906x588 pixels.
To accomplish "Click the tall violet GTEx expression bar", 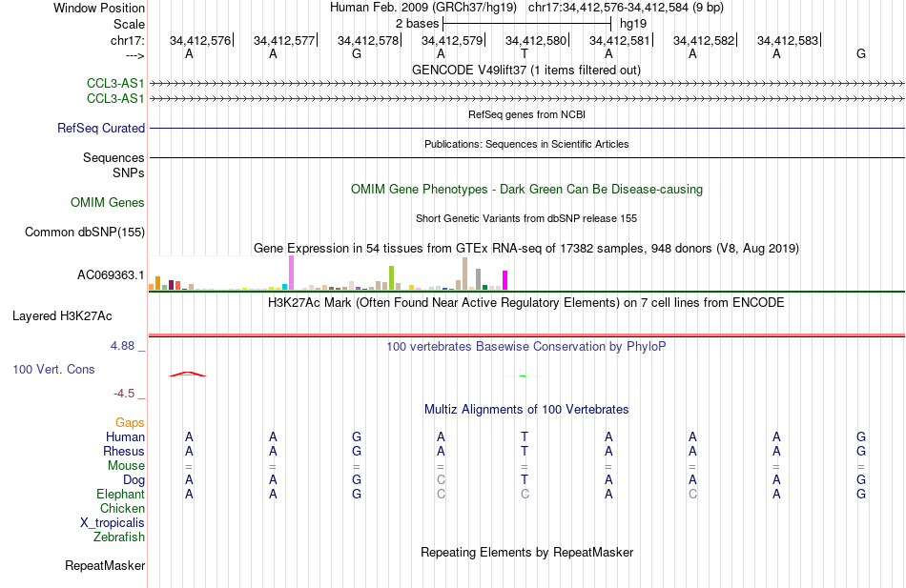I will pos(291,273).
